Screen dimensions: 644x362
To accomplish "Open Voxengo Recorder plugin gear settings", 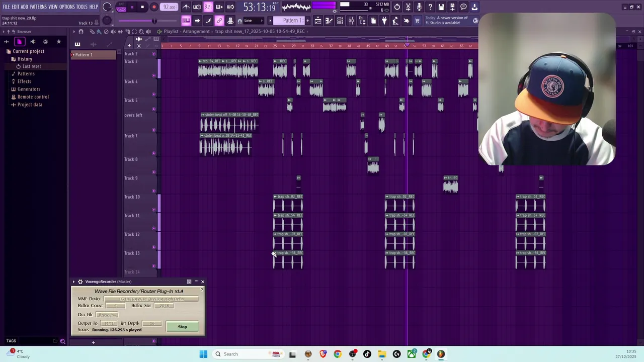I will click(80, 282).
